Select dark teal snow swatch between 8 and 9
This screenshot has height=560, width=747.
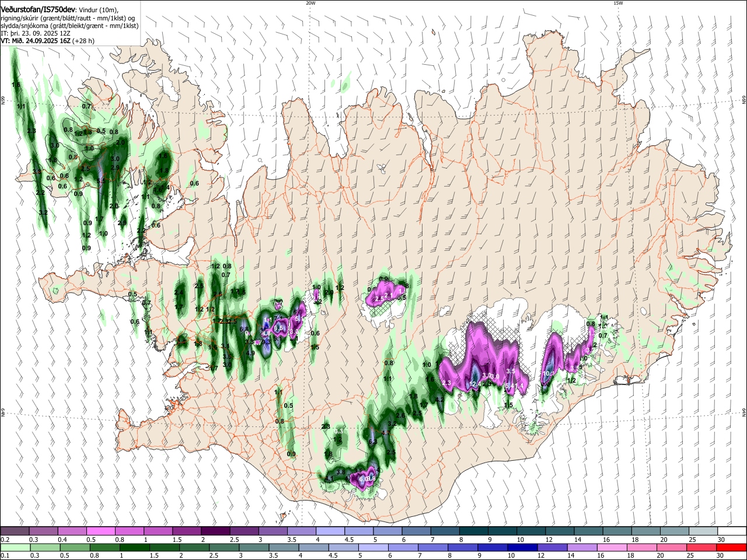pyautogui.click(x=473, y=531)
